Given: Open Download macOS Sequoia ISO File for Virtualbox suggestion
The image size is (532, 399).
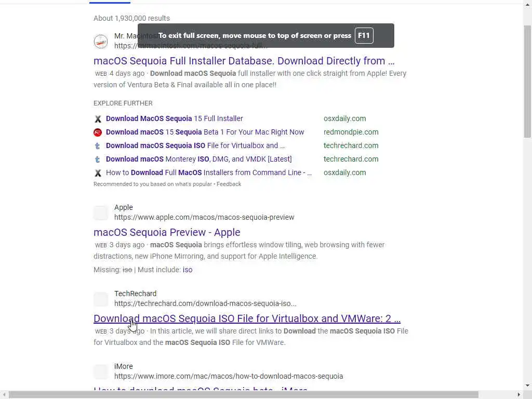Looking at the screenshot, I should click(195, 145).
